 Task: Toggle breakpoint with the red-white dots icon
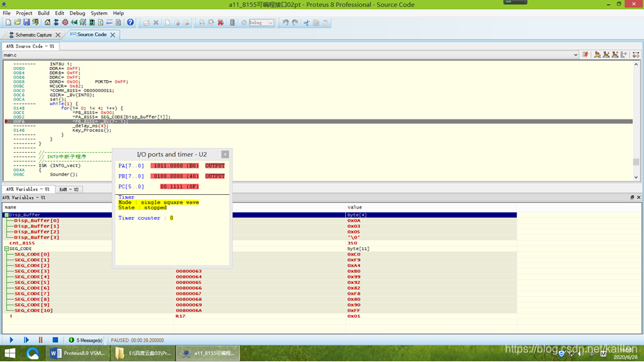click(x=636, y=55)
